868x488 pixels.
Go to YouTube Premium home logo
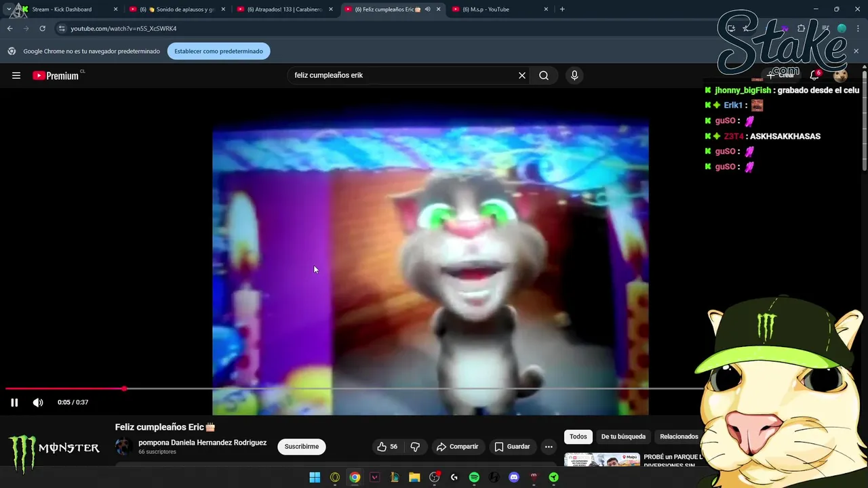(56, 75)
